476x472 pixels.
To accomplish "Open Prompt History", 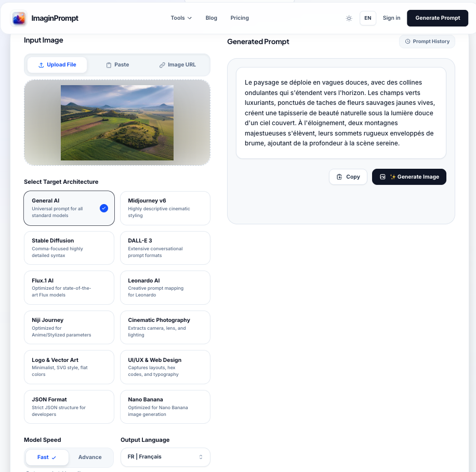I will point(427,42).
